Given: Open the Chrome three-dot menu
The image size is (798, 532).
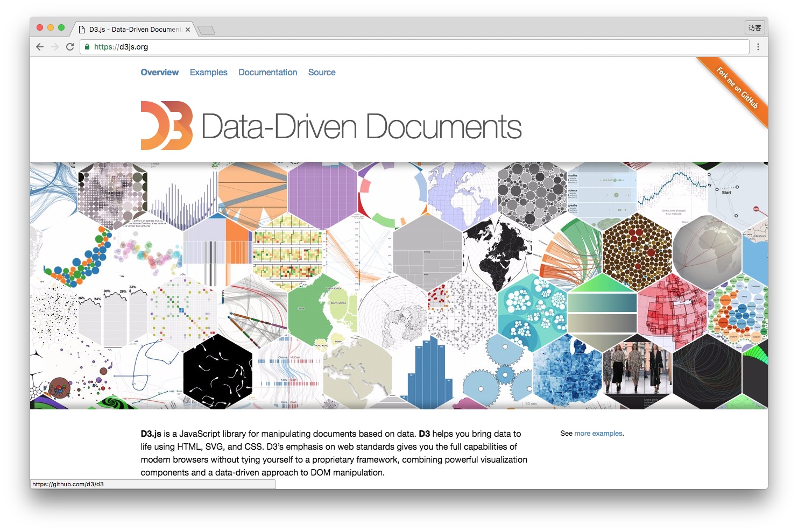Looking at the screenshot, I should pos(758,47).
